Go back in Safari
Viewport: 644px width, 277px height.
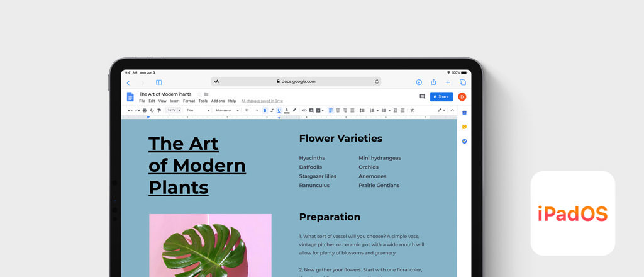(x=128, y=82)
